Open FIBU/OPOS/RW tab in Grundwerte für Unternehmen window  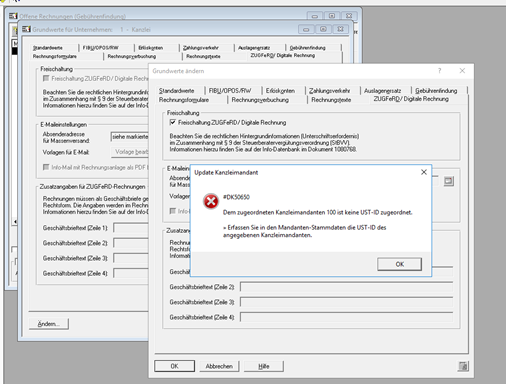tap(100, 48)
